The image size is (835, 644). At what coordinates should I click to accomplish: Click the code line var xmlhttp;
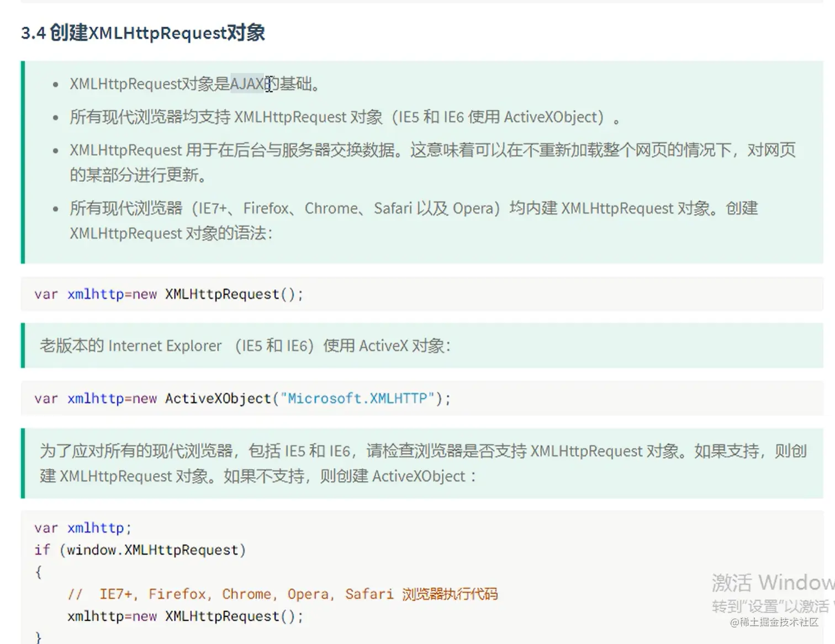(83, 528)
